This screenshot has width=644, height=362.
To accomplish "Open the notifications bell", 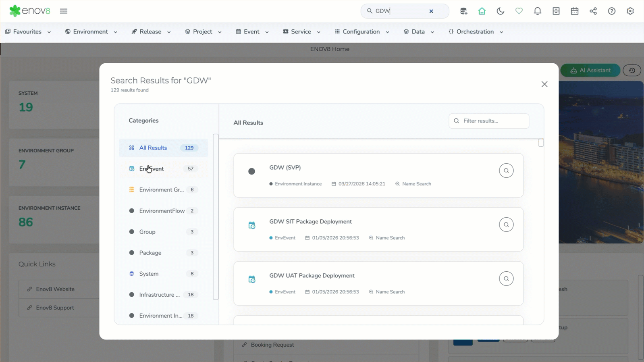I will [x=537, y=11].
